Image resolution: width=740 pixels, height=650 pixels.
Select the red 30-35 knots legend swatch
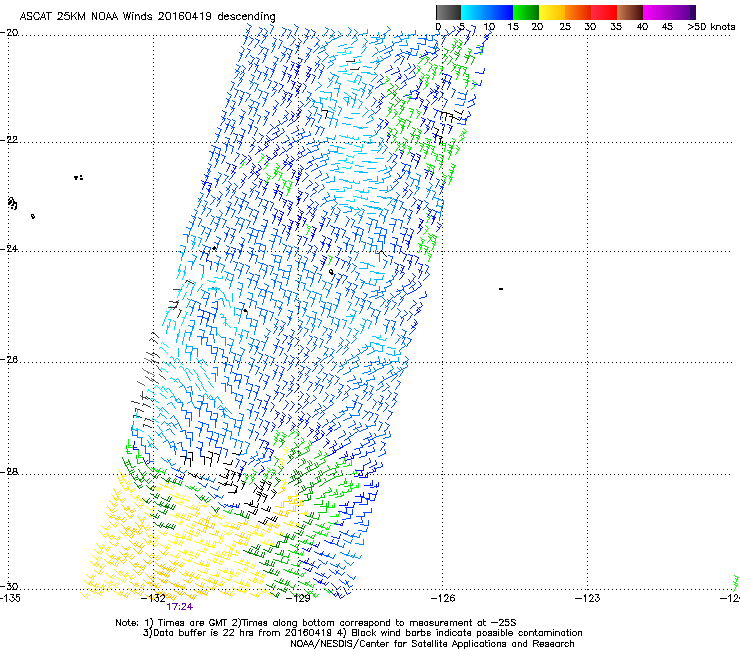(x=604, y=12)
